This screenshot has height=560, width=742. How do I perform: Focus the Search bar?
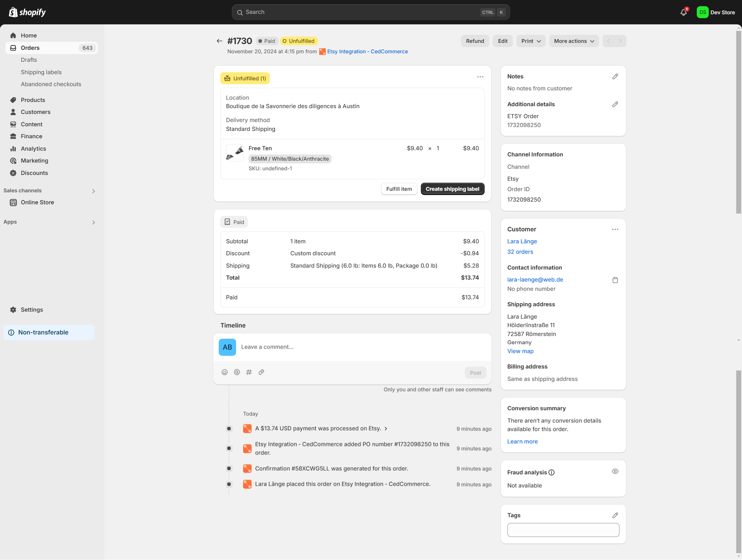[371, 12]
